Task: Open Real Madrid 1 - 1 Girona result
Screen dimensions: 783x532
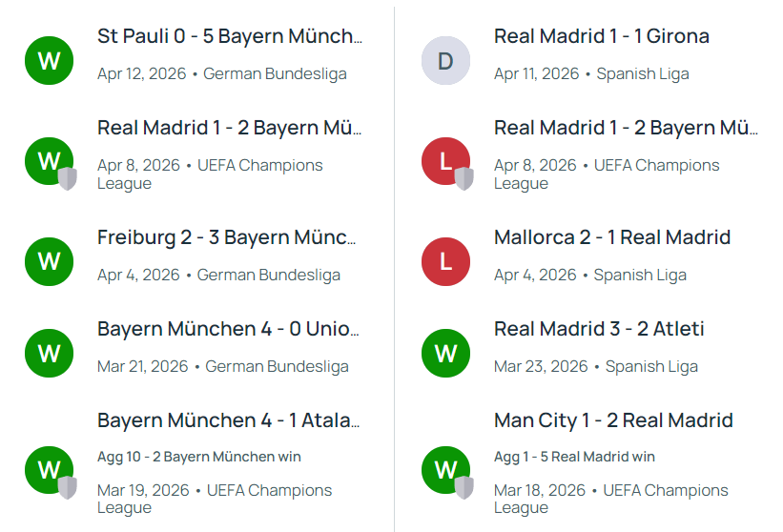Action: [601, 37]
